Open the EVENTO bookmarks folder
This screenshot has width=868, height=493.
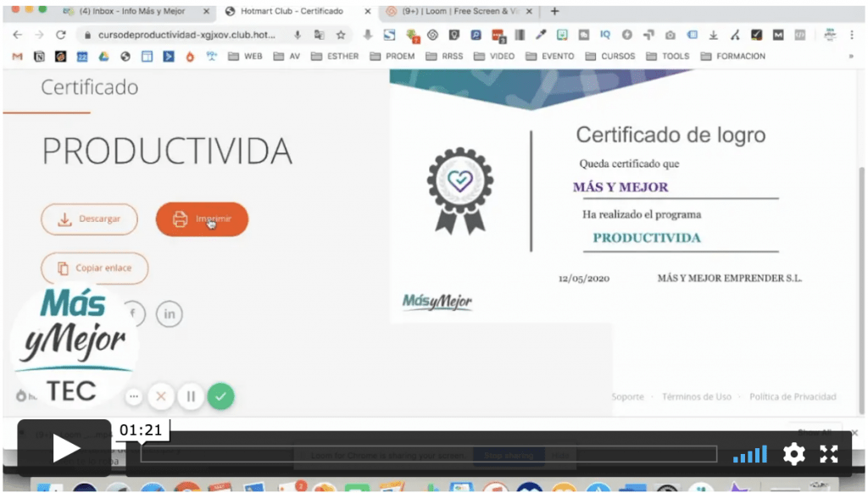click(549, 57)
